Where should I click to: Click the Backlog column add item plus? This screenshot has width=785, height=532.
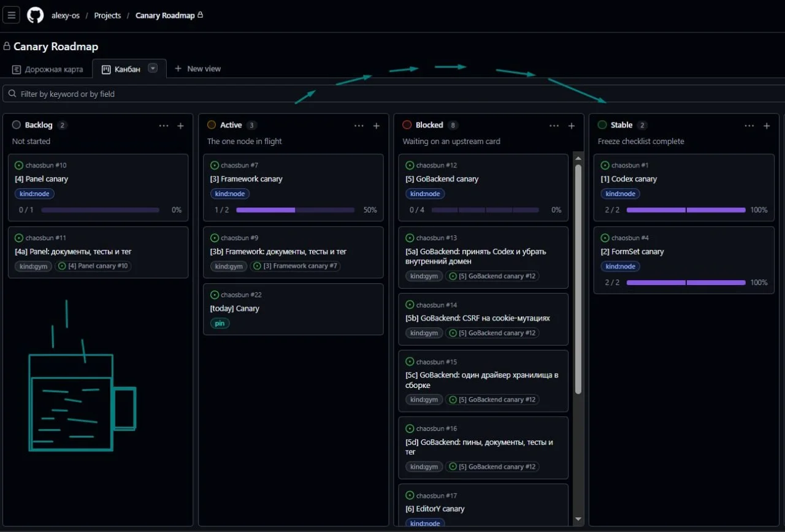[x=180, y=126]
